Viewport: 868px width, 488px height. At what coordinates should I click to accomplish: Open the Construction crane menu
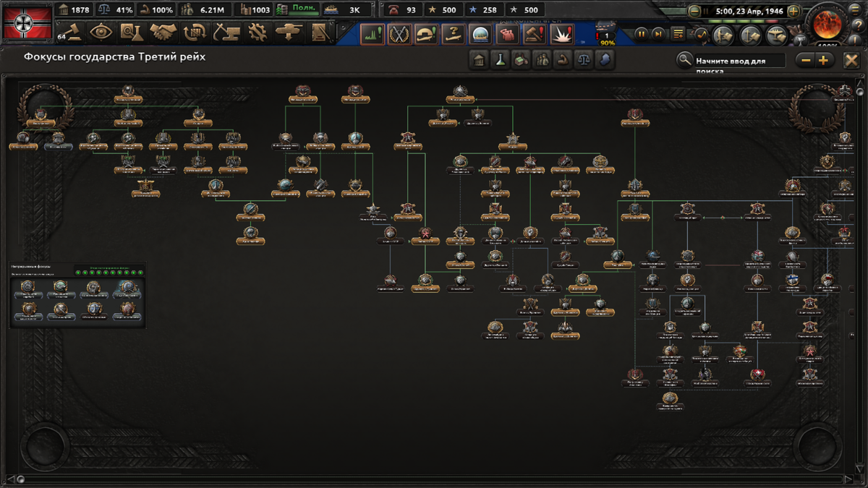coord(226,33)
